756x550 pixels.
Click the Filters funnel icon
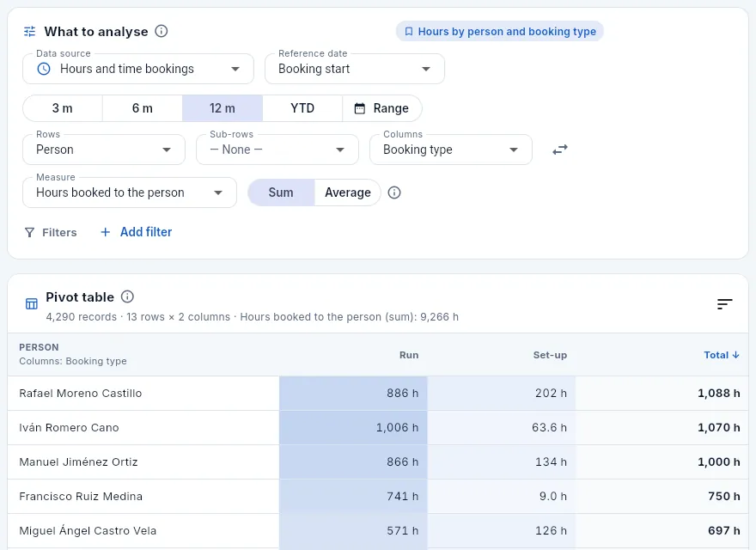pyautogui.click(x=29, y=233)
